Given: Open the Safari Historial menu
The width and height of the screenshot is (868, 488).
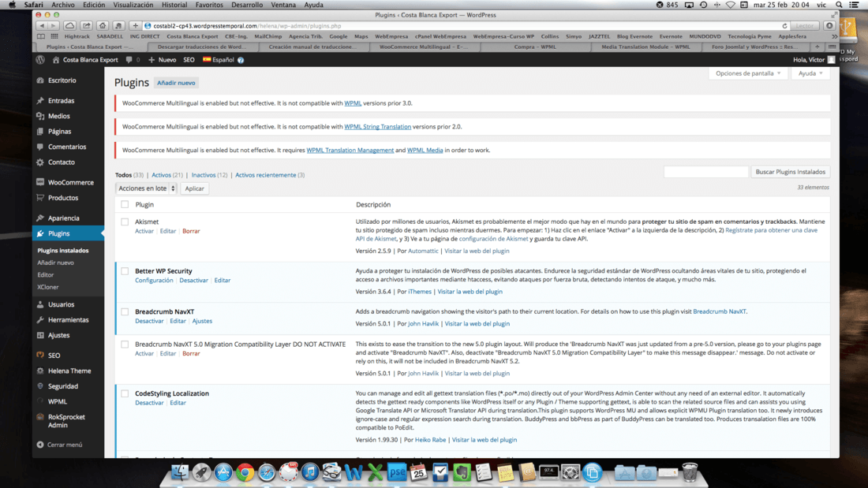Looking at the screenshot, I should [x=174, y=5].
